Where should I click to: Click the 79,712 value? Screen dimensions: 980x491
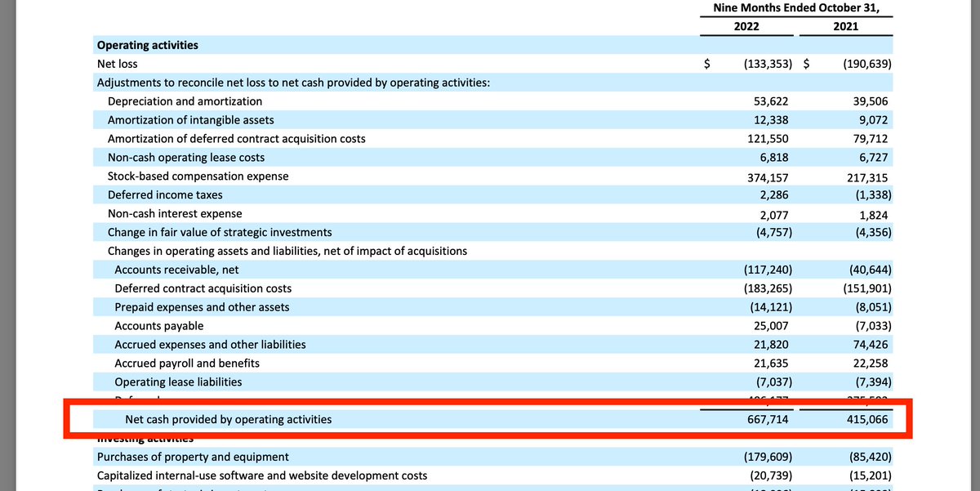click(x=870, y=139)
